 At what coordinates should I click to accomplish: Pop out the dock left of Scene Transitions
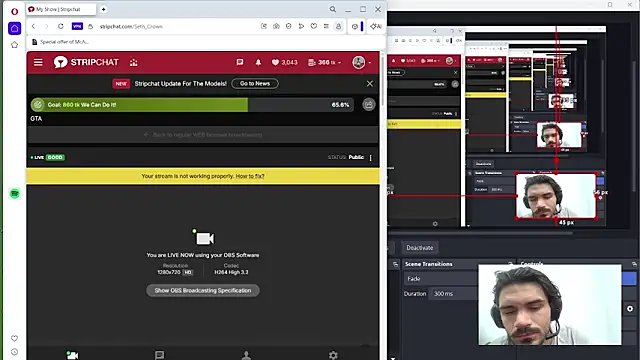click(x=395, y=264)
